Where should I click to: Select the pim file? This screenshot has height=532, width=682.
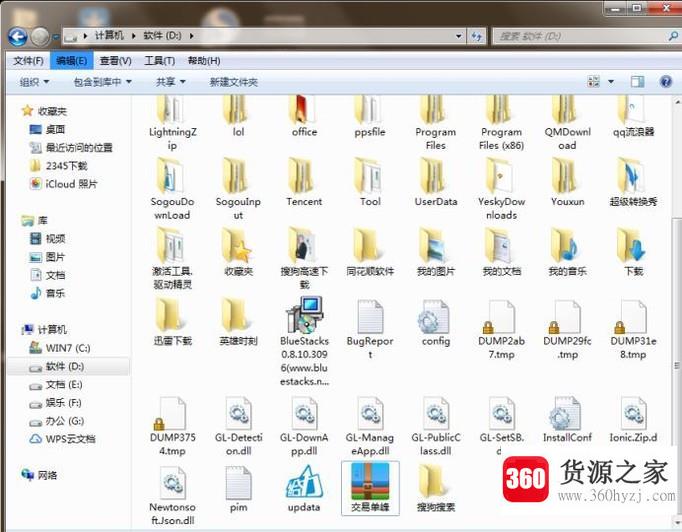238,489
